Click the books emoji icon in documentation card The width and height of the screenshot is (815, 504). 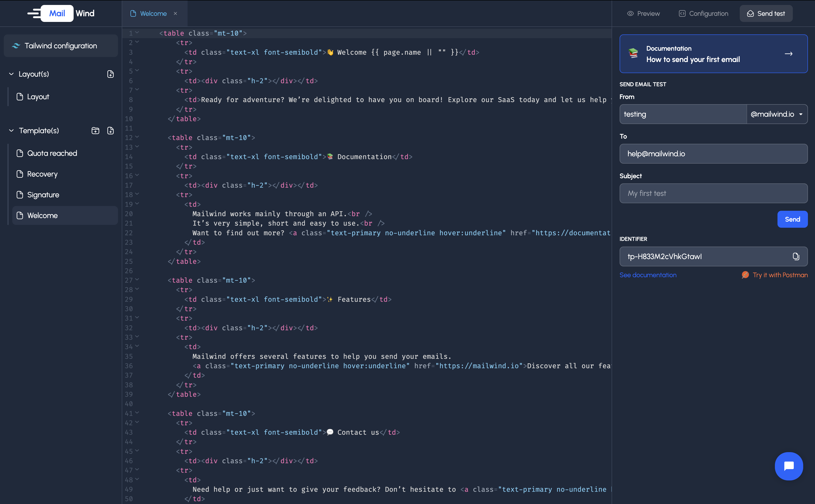(633, 53)
